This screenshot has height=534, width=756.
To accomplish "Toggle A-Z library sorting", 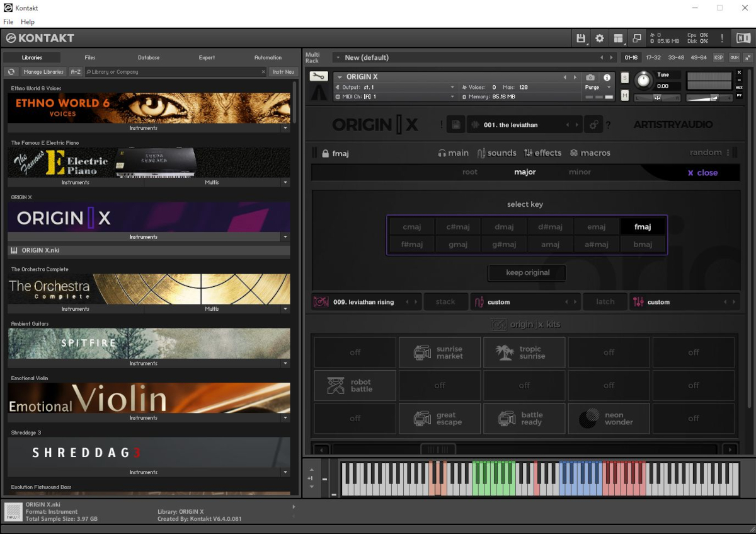I will tap(76, 72).
